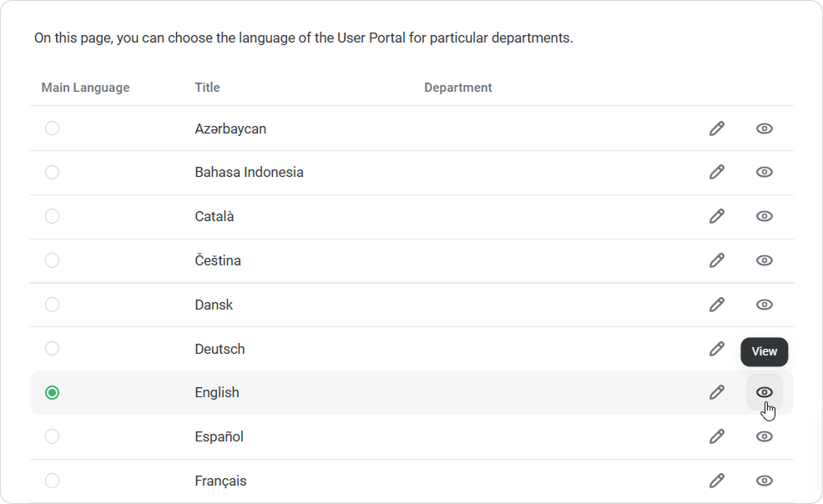Click the edit pencil for Azərbaycan

(x=716, y=129)
